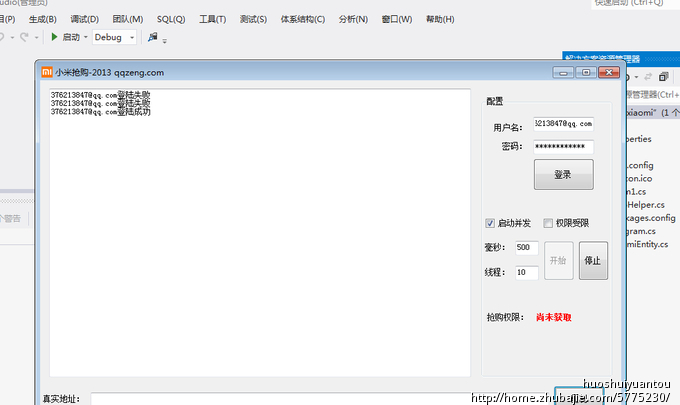Viewport: 680px width, 405px height.
Task: Open the 工具(T) menu
Action: click(212, 19)
